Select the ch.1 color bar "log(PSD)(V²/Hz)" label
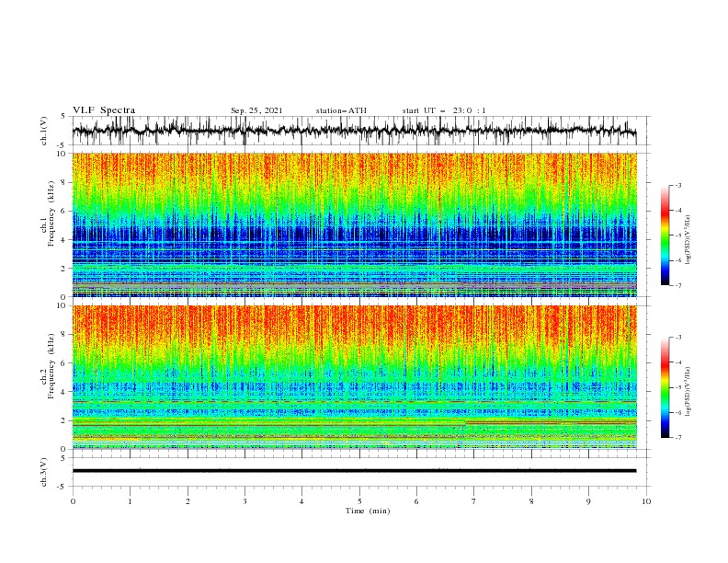The width and height of the screenshot is (728, 563). [688, 240]
